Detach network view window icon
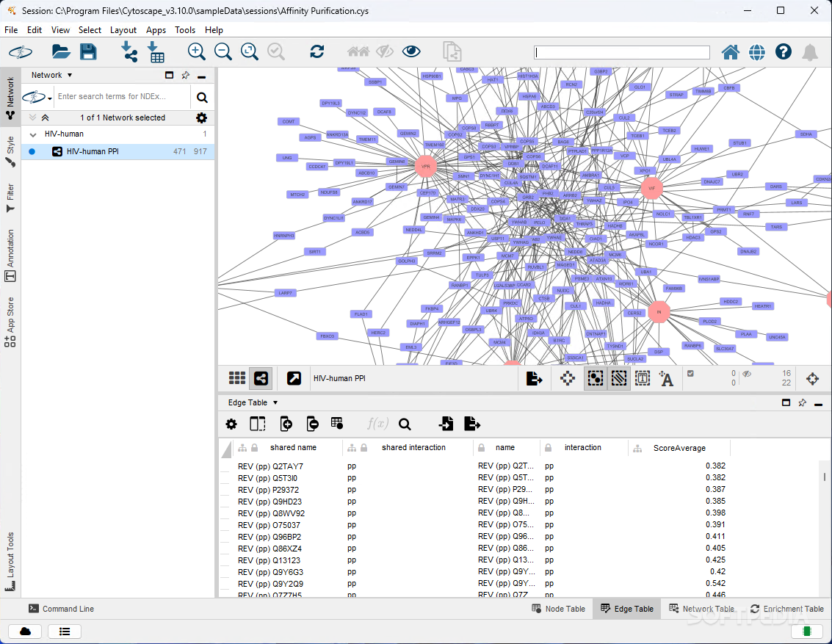The width and height of the screenshot is (832, 644). click(x=294, y=378)
